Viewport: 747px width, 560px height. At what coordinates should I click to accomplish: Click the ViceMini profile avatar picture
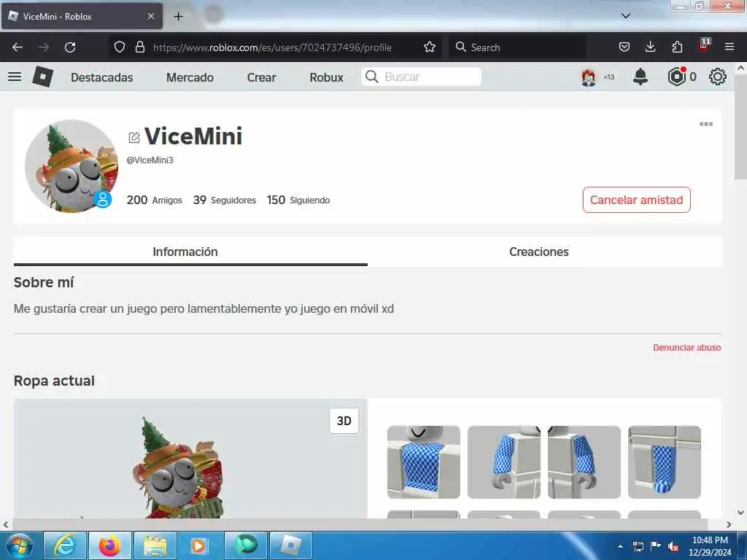pyautogui.click(x=71, y=166)
